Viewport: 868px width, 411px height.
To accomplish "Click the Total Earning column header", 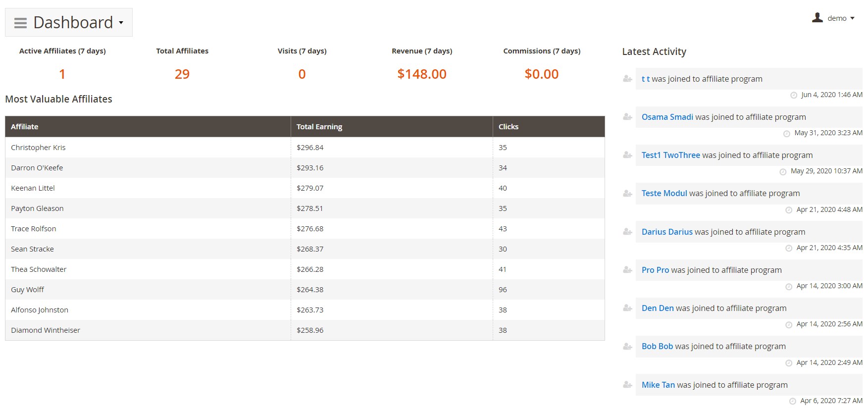I will click(319, 127).
